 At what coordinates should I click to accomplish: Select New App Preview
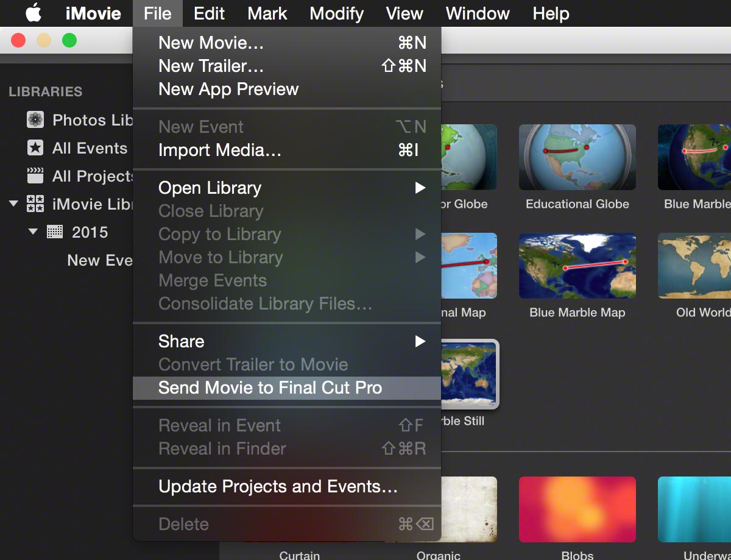tap(287, 89)
